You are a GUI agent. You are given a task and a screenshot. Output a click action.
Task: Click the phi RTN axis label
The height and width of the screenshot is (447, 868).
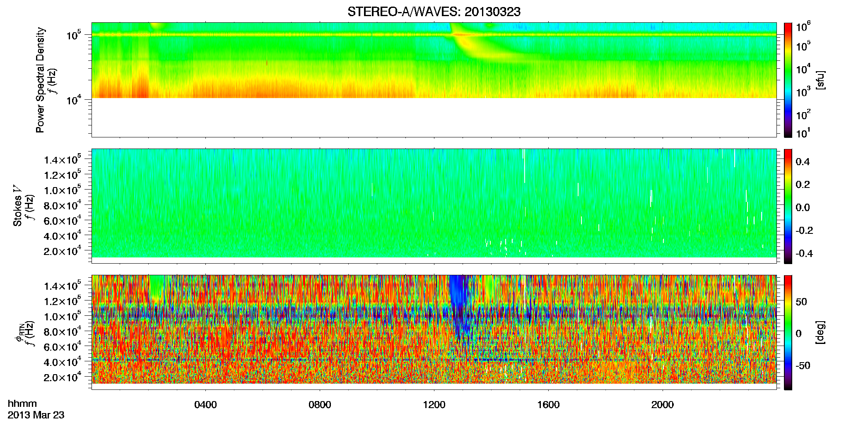[x=19, y=332]
